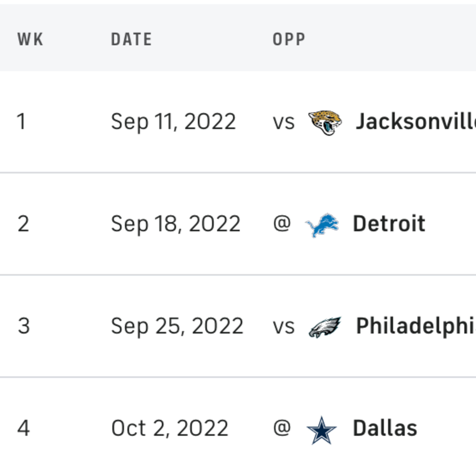Click the Jacksonville Jaguars team logo
The image size is (476, 476).
pos(325,122)
